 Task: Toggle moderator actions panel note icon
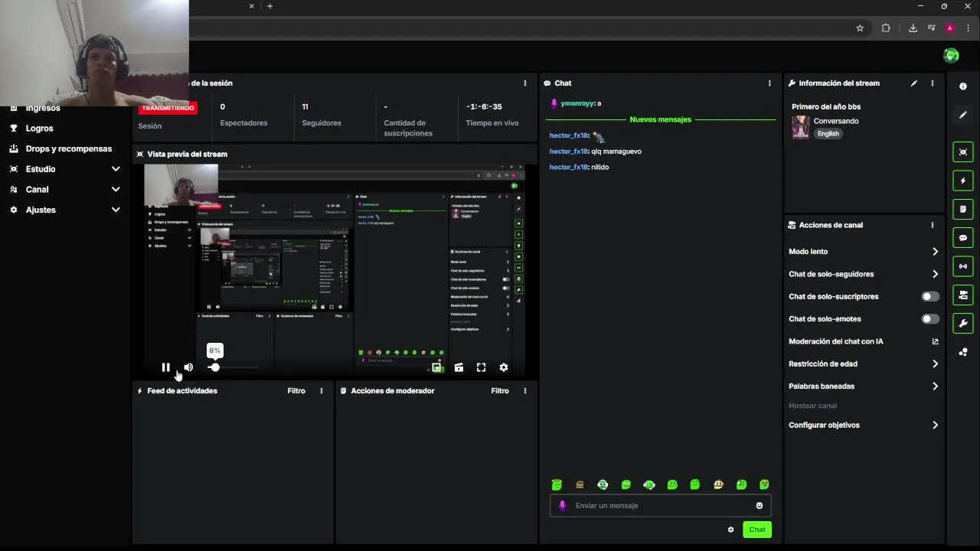pos(963,209)
